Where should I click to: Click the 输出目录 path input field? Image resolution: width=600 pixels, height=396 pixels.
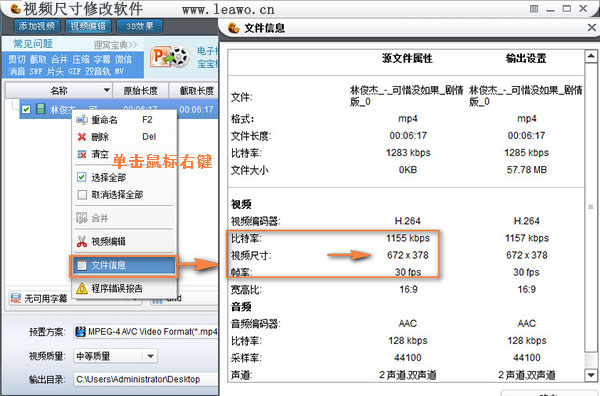(x=146, y=379)
